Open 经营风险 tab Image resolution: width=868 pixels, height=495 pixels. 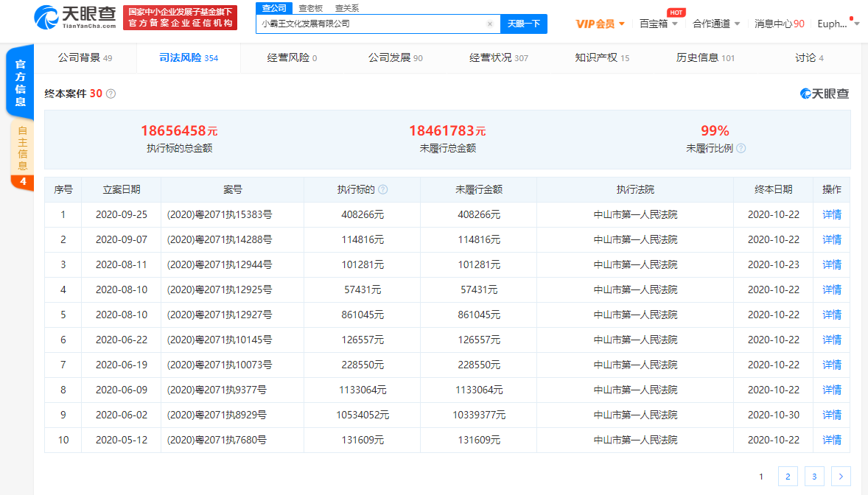point(292,57)
